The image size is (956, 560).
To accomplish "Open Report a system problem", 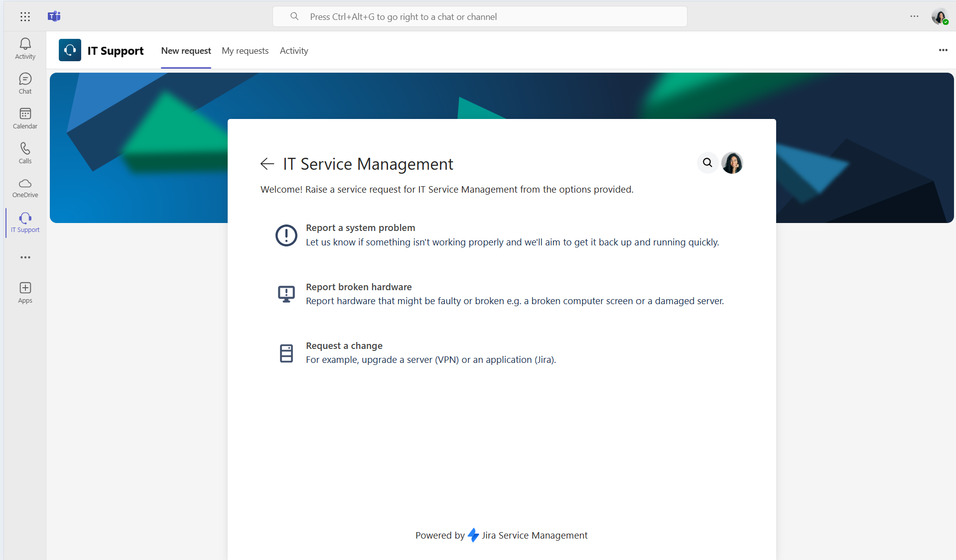I will (360, 228).
